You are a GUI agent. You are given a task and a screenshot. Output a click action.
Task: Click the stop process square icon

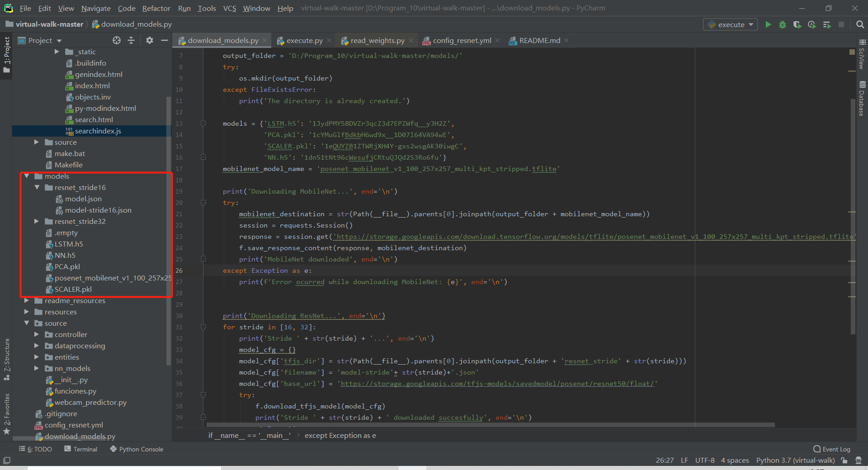pyautogui.click(x=841, y=24)
